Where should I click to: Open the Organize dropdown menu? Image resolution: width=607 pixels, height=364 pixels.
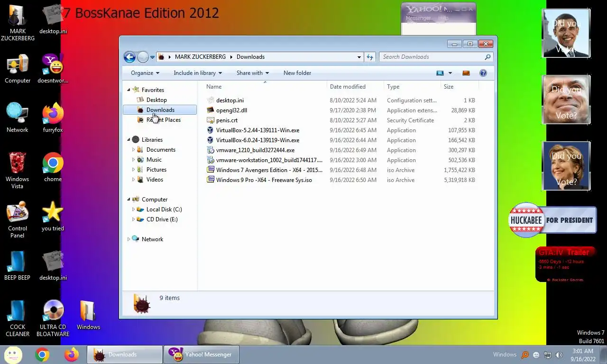point(145,73)
